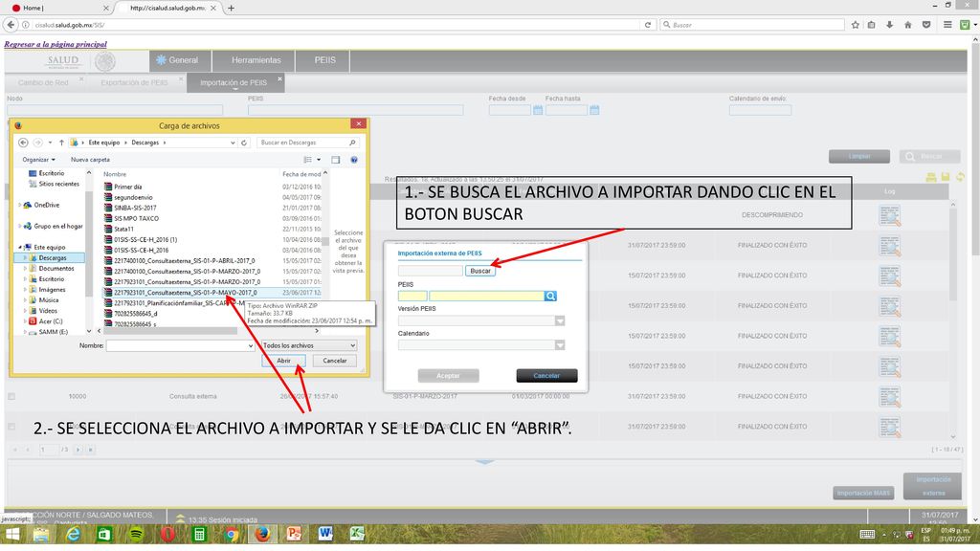Screen dimensions: 980x551
Task: Open the General menu
Action: [x=180, y=60]
